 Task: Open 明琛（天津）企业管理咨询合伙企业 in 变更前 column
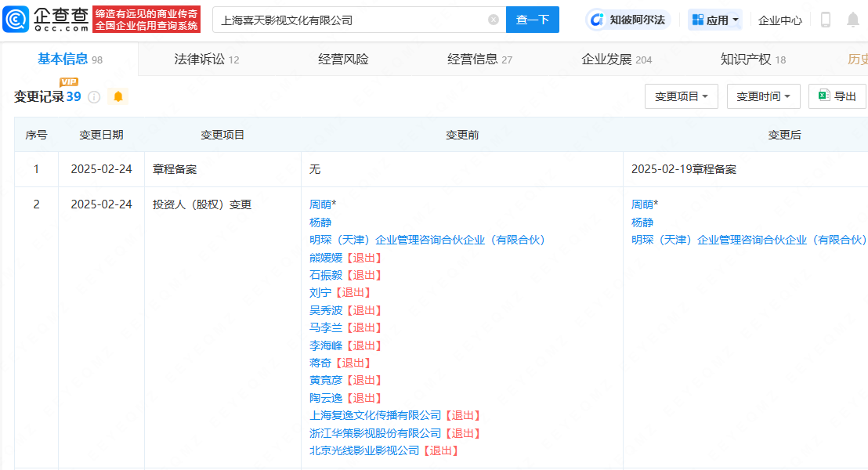point(427,240)
